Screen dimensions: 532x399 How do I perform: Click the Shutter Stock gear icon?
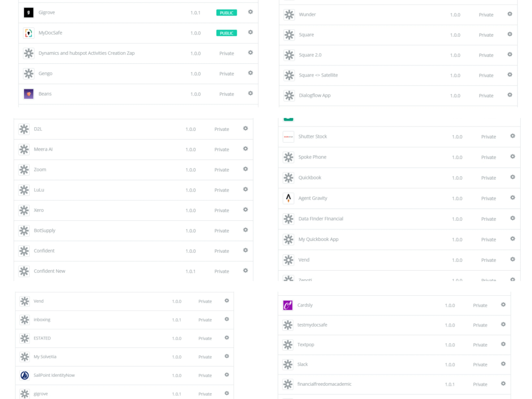(513, 136)
